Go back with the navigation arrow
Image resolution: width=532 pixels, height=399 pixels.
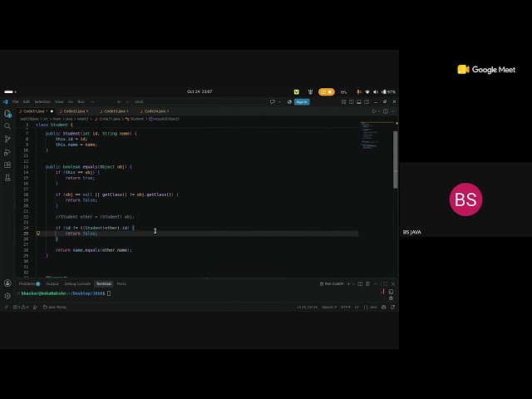point(119,101)
